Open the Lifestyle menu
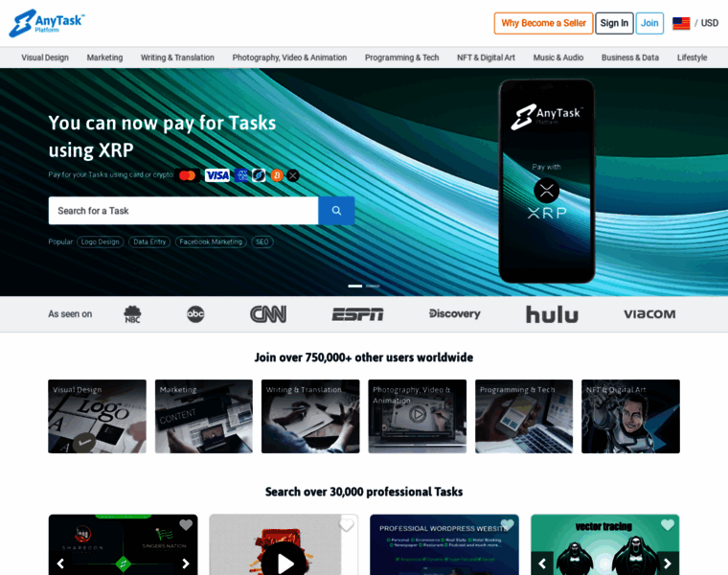Screen dimensions: 728x575 pos(692,57)
